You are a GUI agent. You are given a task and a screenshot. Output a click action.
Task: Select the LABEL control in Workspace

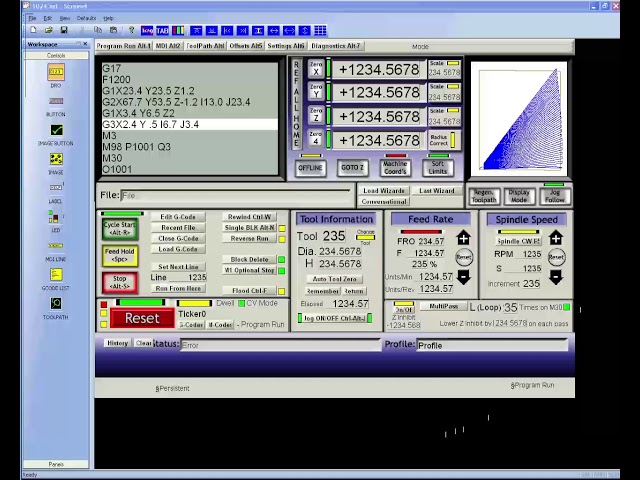click(x=56, y=192)
